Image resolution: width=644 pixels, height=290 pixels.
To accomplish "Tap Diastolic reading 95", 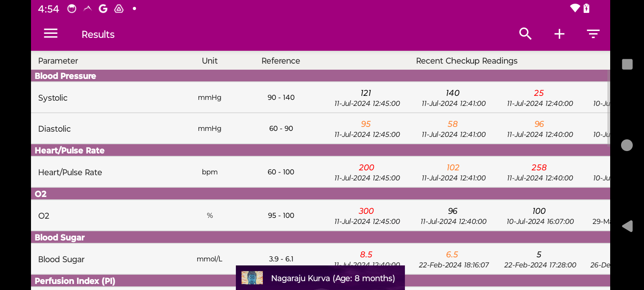I will (x=366, y=124).
